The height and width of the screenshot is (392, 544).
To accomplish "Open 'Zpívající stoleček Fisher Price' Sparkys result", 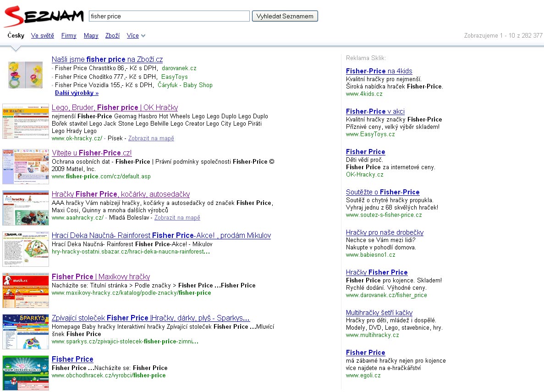I will (151, 318).
